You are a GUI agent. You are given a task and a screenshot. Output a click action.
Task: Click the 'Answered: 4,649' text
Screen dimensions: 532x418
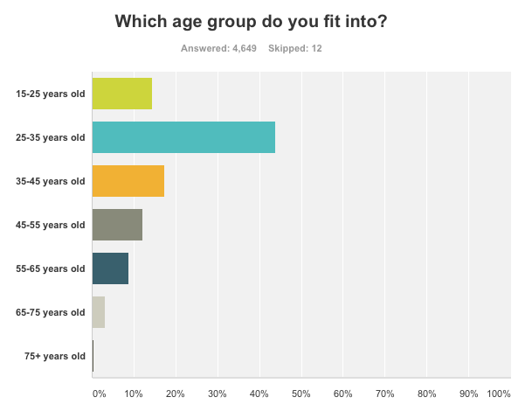point(218,48)
